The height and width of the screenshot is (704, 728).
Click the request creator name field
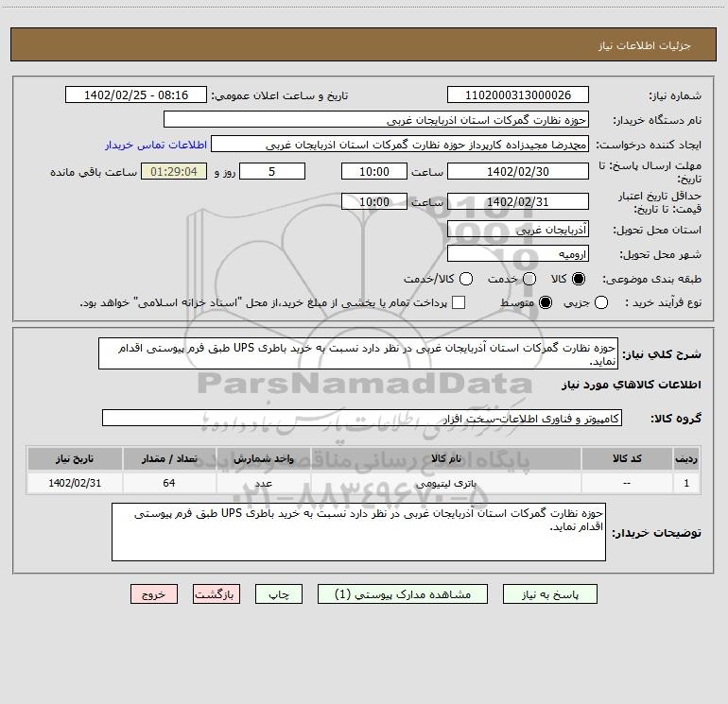pos(400,145)
